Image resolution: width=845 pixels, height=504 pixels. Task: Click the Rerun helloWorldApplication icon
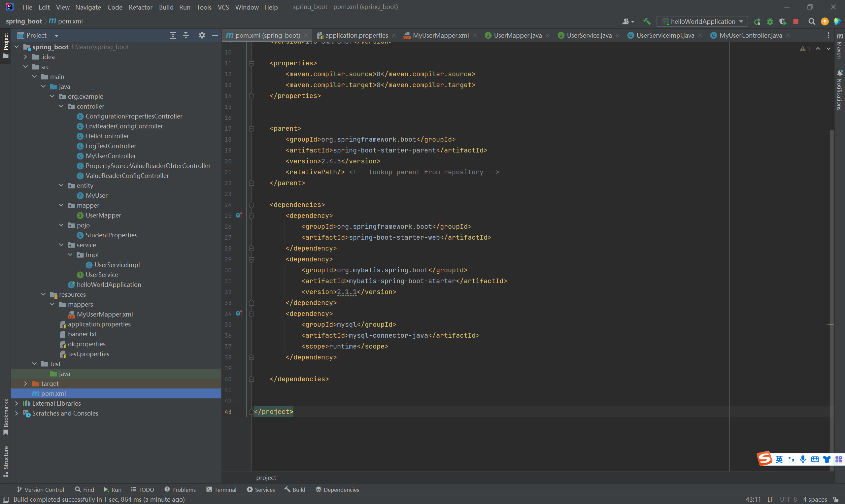point(757,22)
